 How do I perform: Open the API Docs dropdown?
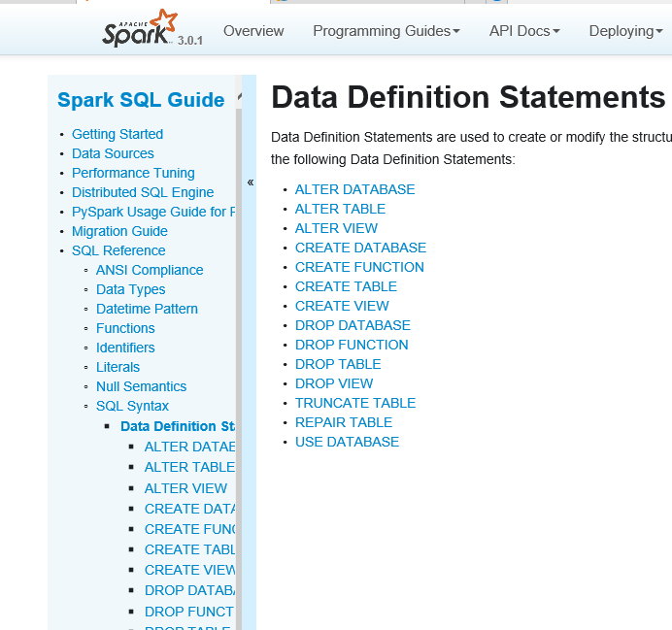(524, 31)
